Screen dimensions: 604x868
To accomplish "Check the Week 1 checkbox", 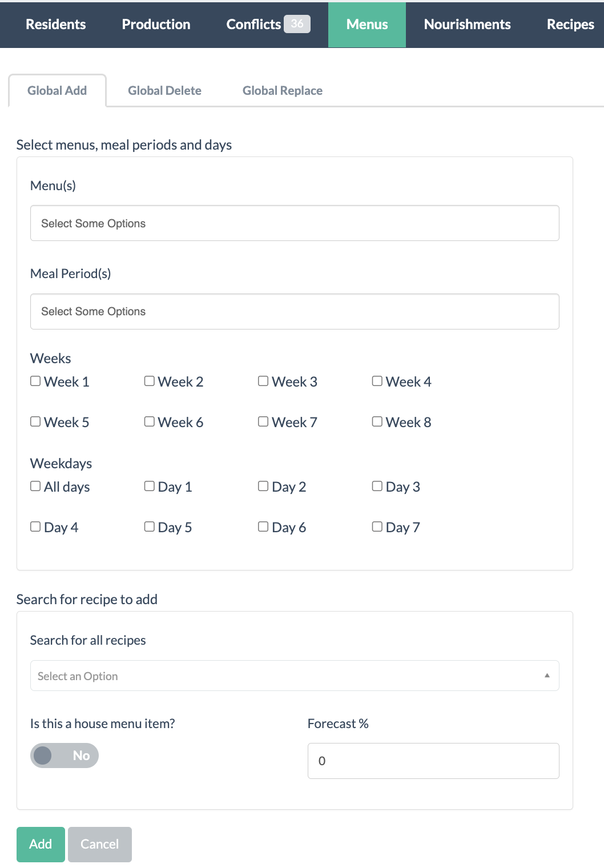I will (35, 380).
